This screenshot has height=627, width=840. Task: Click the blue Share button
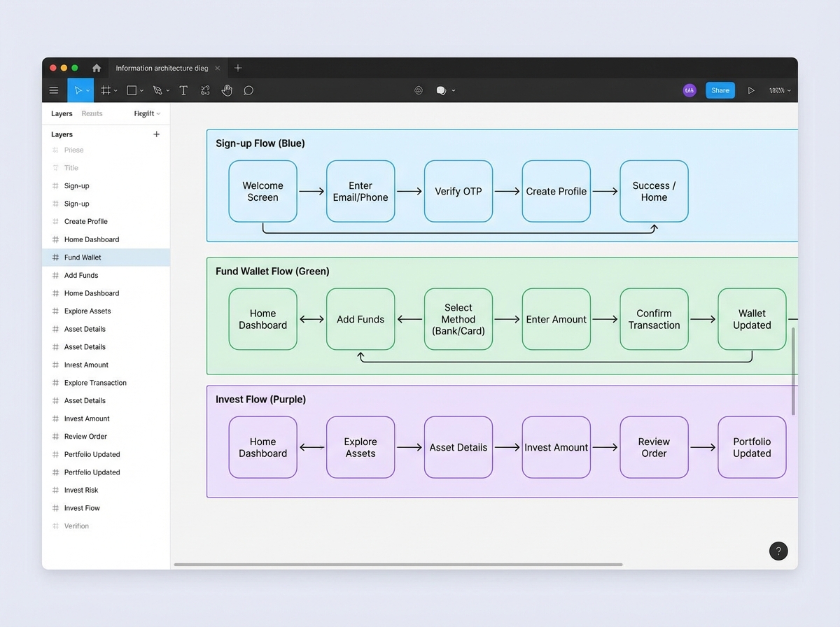[x=720, y=90]
